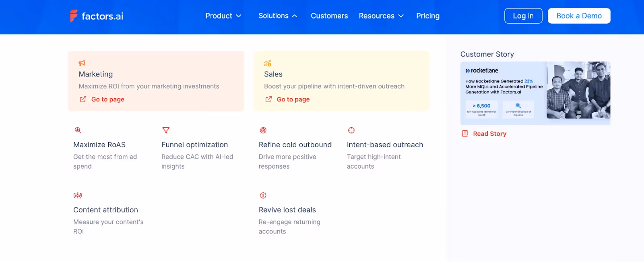Expand the Resources dropdown chevron

pos(401,16)
